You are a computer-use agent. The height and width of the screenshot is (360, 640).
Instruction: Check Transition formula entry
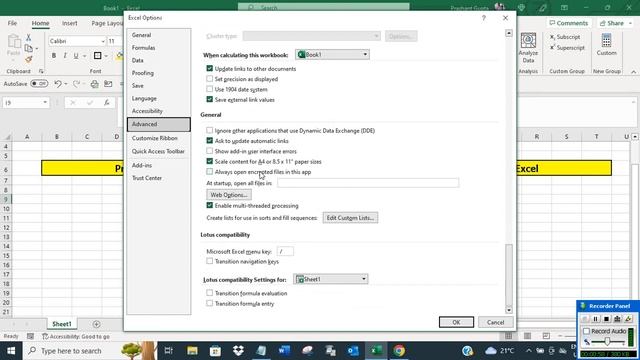[x=210, y=303]
